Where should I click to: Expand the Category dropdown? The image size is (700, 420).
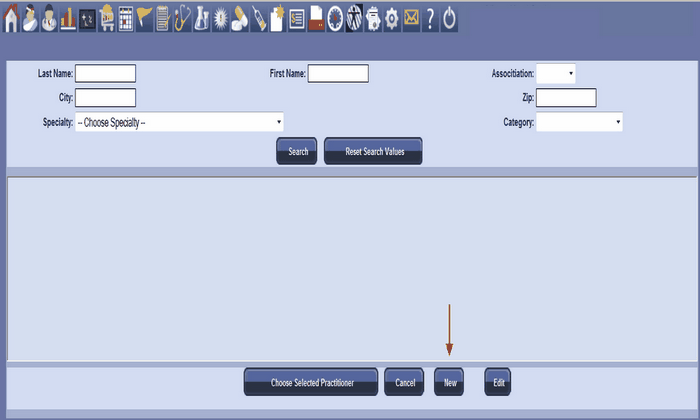click(x=580, y=122)
